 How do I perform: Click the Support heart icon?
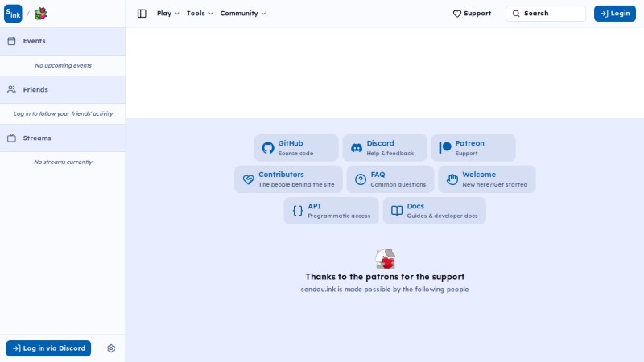click(x=457, y=14)
